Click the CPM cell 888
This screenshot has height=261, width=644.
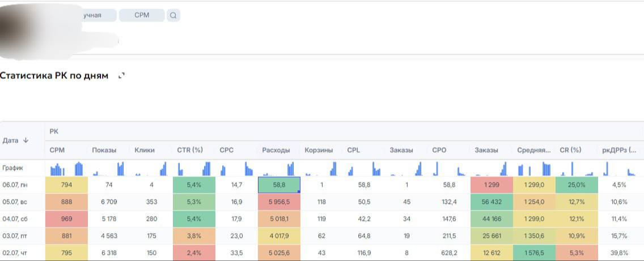pos(66,202)
